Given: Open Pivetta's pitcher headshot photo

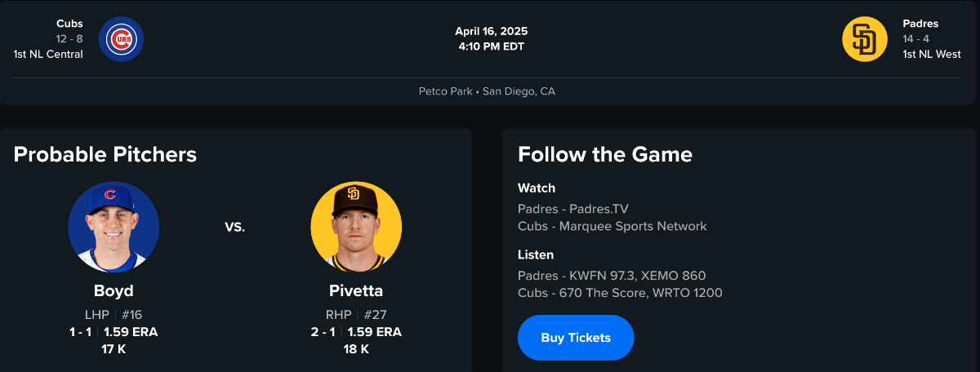Looking at the screenshot, I should tap(356, 227).
